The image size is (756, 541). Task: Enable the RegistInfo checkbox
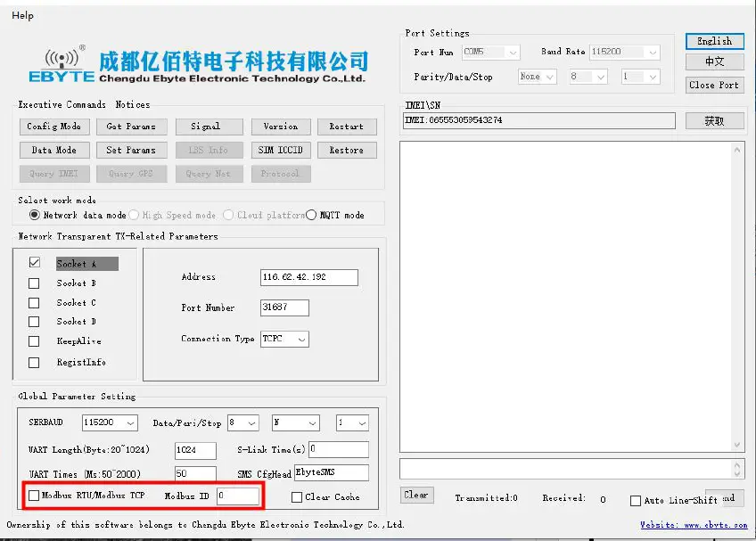coord(34,363)
